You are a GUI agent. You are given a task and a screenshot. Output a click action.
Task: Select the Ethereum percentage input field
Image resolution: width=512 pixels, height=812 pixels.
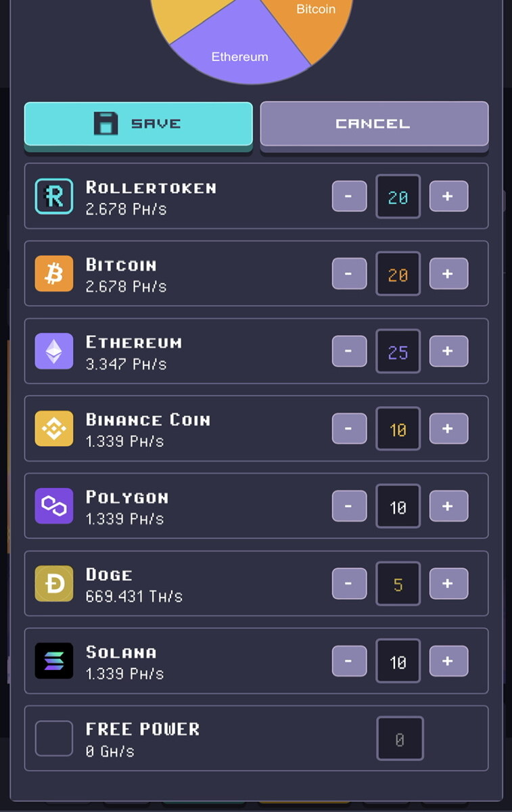(x=398, y=351)
